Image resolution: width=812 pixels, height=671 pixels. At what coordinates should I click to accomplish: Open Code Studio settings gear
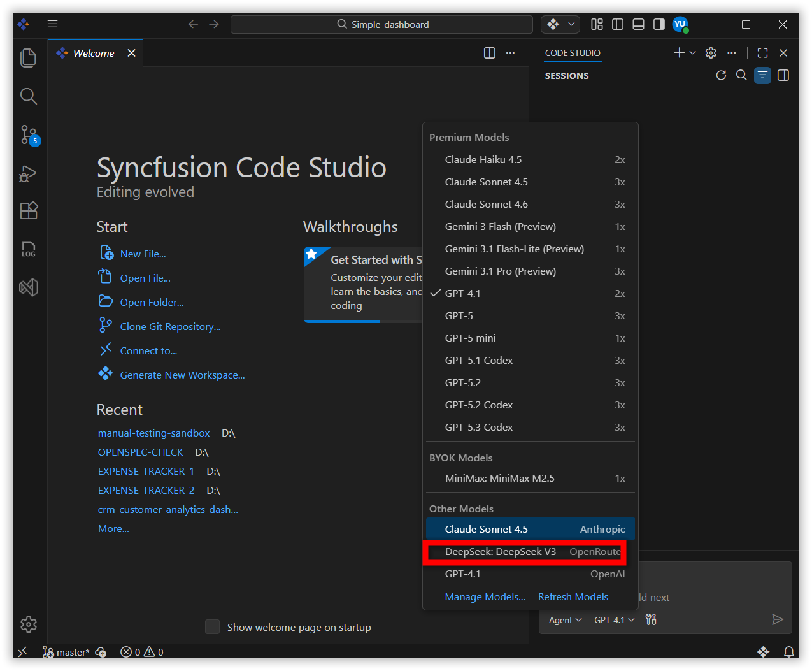(711, 53)
